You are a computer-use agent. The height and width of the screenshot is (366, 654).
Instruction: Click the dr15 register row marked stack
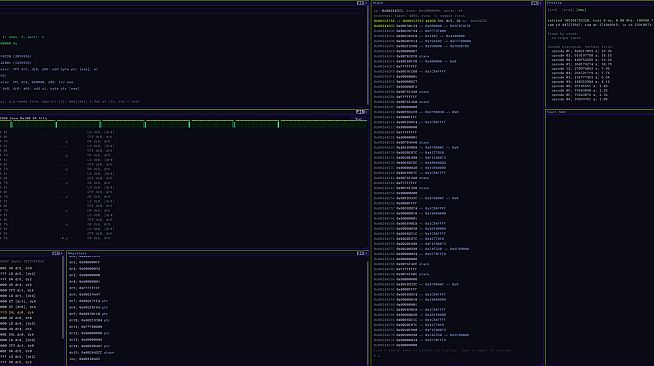coord(91,352)
